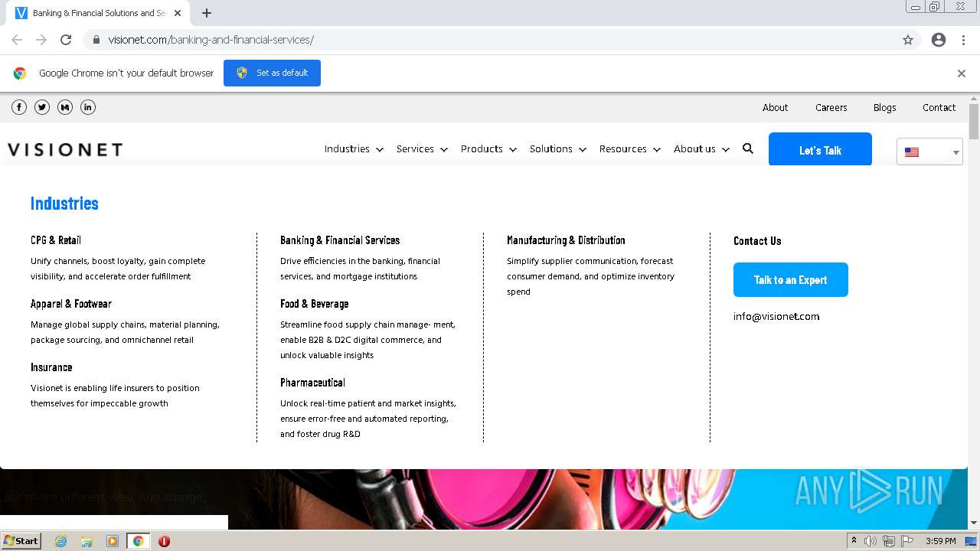The height and width of the screenshot is (551, 980).
Task: Open the network tray icon
Action: (889, 541)
